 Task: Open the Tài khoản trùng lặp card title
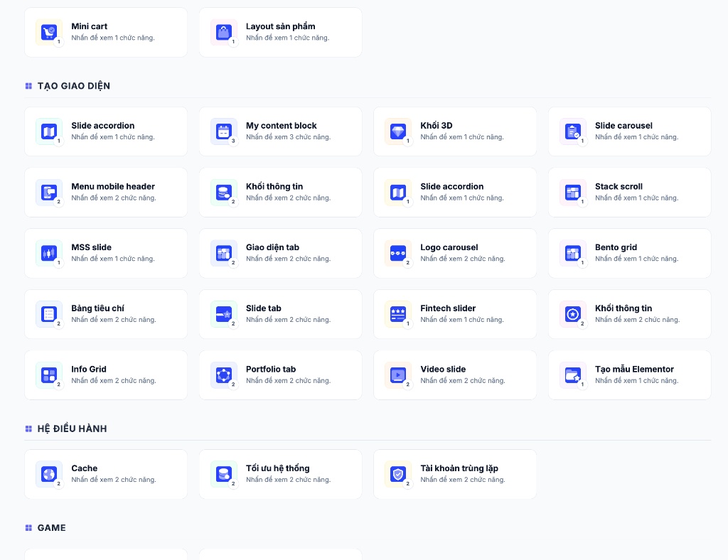[x=459, y=468]
